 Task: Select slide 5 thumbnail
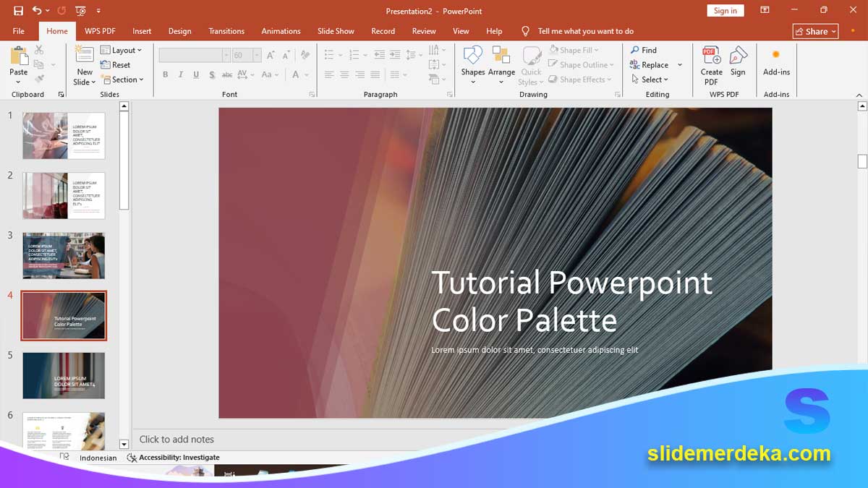pos(64,375)
